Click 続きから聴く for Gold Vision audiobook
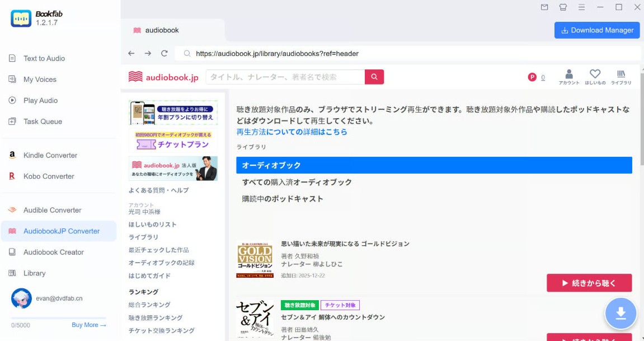Screen dimensions: 644x341 589,283
